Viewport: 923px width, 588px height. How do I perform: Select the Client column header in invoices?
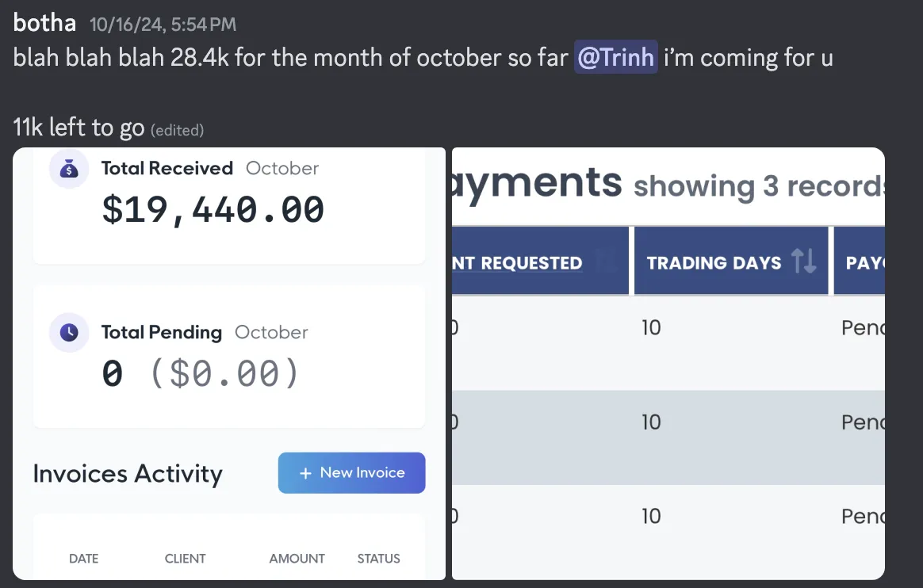pyautogui.click(x=185, y=559)
